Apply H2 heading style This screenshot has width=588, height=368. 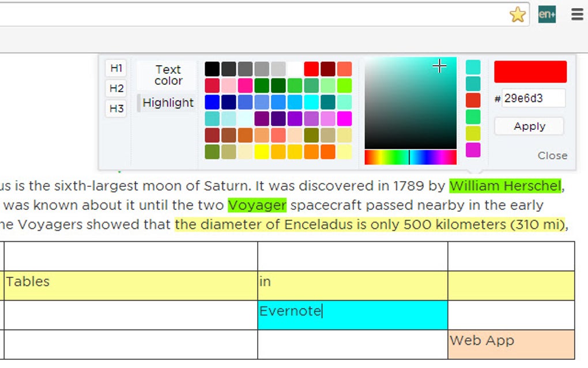[115, 88]
